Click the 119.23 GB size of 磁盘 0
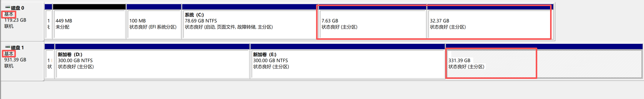644x99 pixels. click(15, 20)
